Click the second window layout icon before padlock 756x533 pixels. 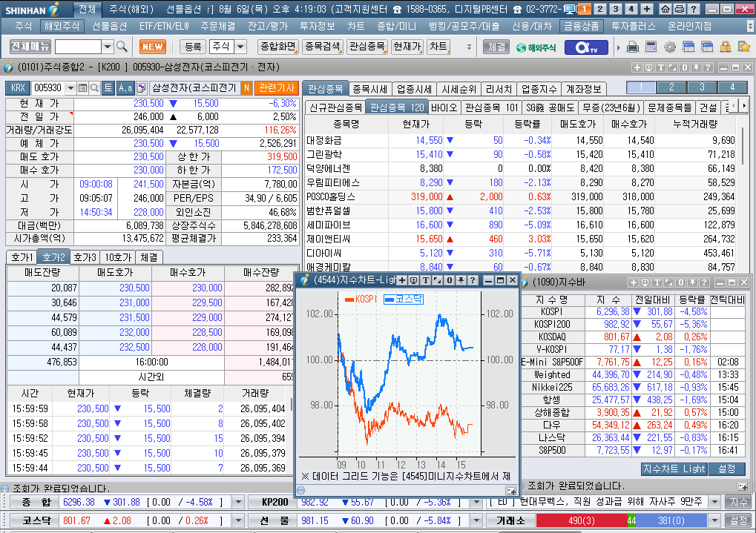707,47
